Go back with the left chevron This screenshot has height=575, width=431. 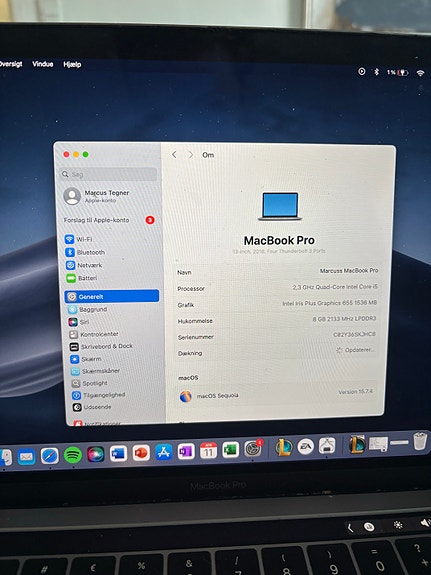pyautogui.click(x=174, y=155)
